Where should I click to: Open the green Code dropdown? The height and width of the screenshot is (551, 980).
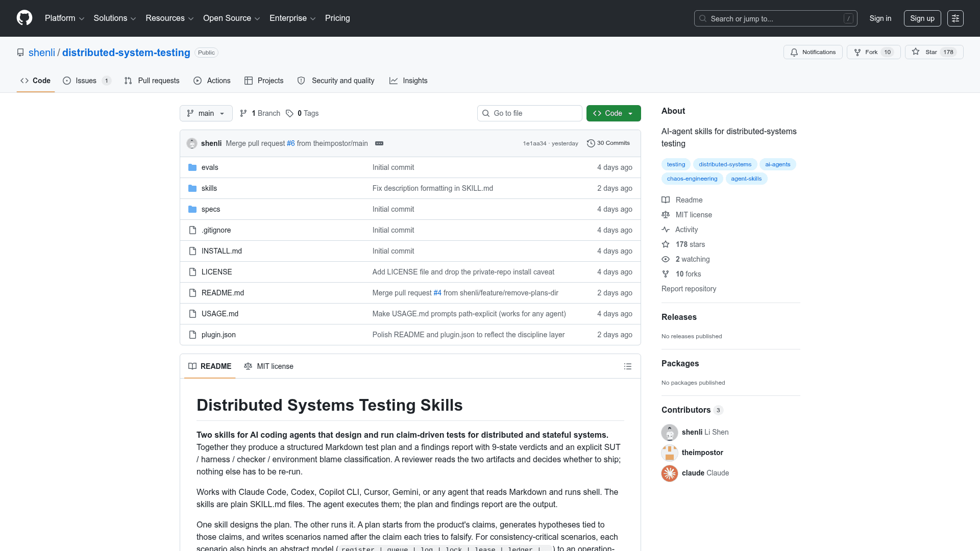614,113
